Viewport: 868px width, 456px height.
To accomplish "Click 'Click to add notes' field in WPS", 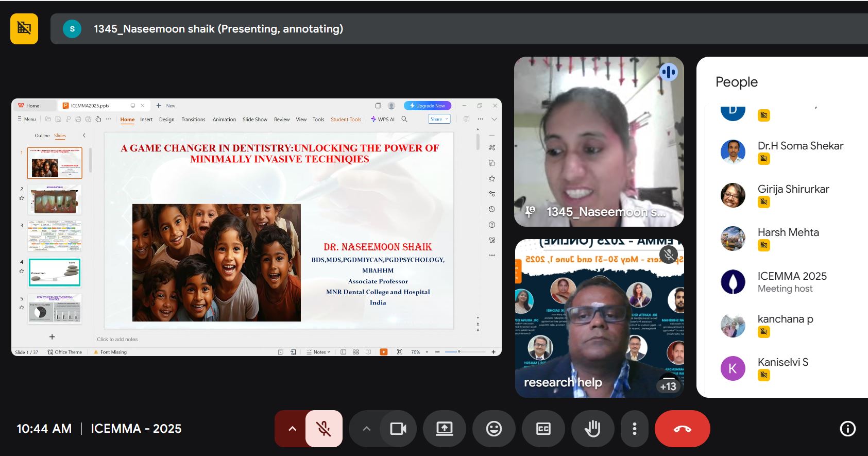I will [117, 339].
